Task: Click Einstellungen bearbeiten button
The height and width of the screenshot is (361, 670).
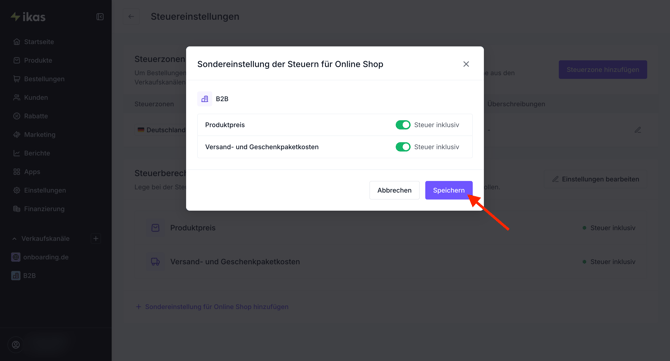Action: [596, 179]
